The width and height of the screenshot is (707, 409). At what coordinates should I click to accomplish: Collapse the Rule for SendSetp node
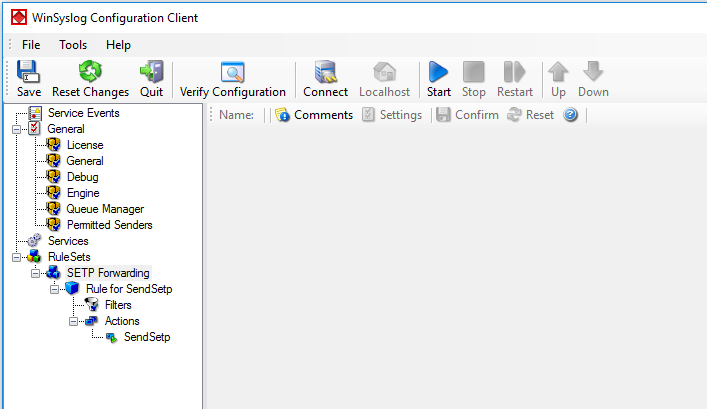pos(54,290)
